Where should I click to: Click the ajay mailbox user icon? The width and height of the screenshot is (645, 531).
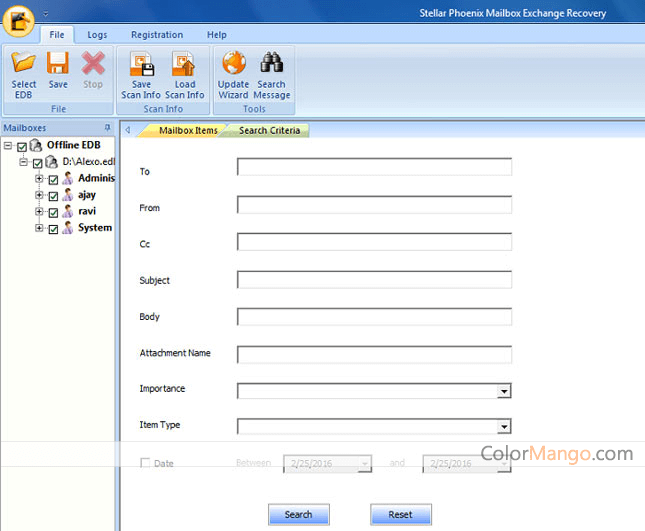68,195
